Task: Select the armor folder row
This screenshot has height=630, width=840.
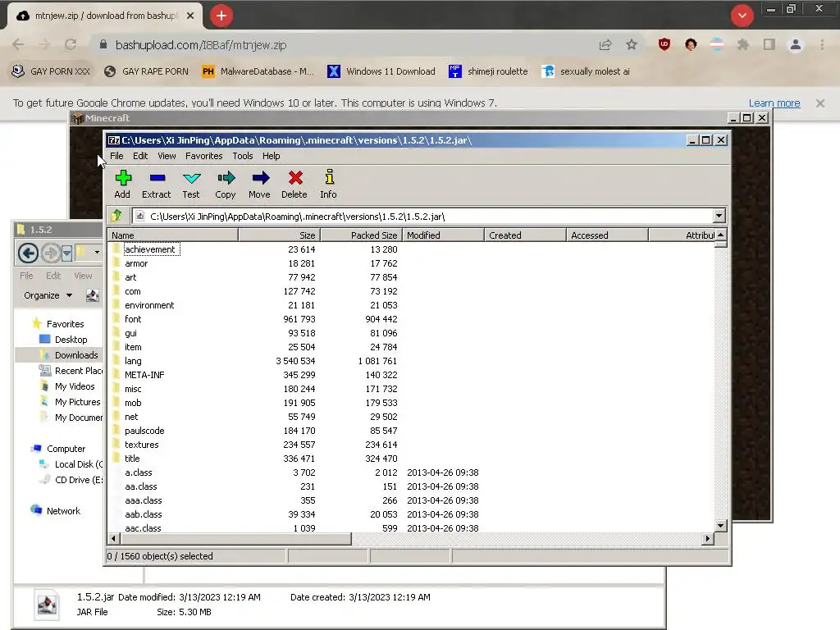Action: point(411,263)
